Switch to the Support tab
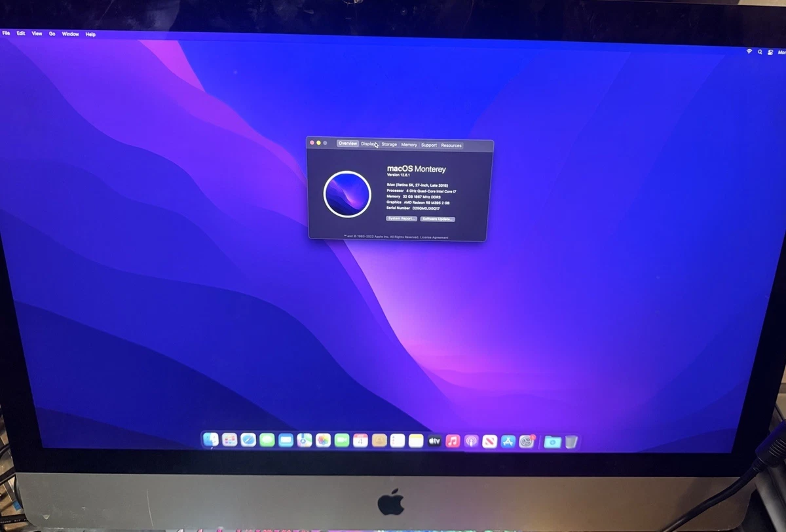This screenshot has width=786, height=532. [429, 145]
